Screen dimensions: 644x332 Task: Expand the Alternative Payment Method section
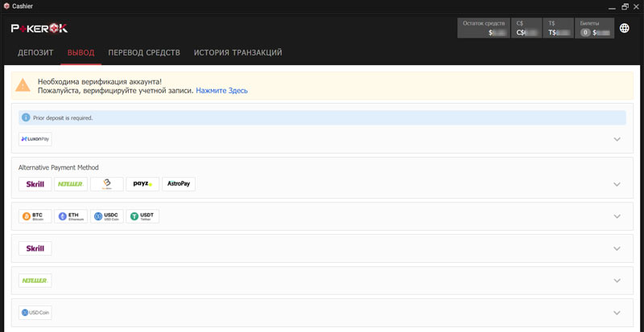point(617,184)
